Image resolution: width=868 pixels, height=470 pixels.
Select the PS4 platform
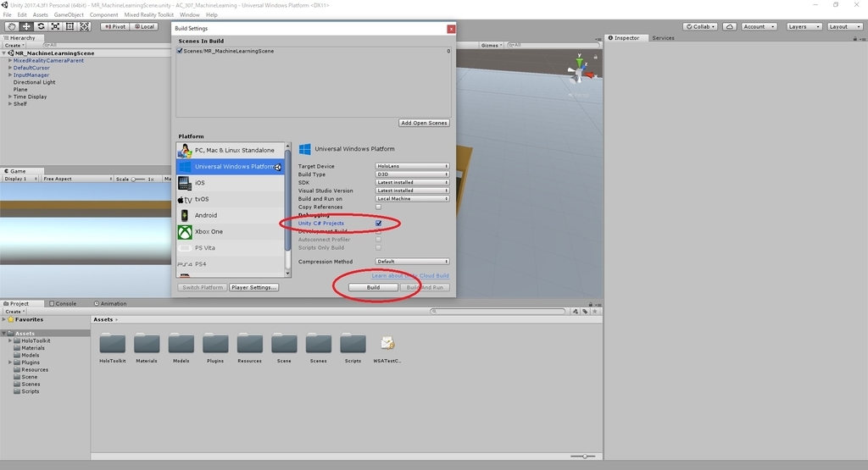tap(231, 263)
